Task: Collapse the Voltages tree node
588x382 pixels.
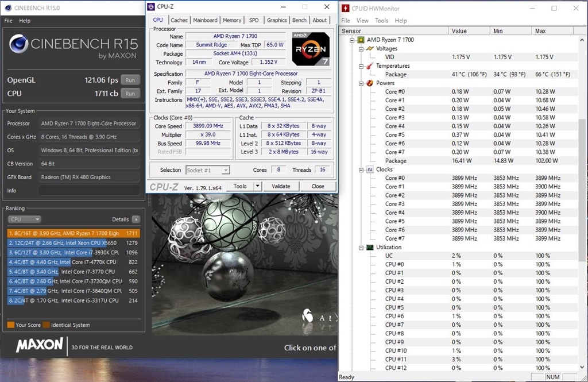Action: coord(361,49)
